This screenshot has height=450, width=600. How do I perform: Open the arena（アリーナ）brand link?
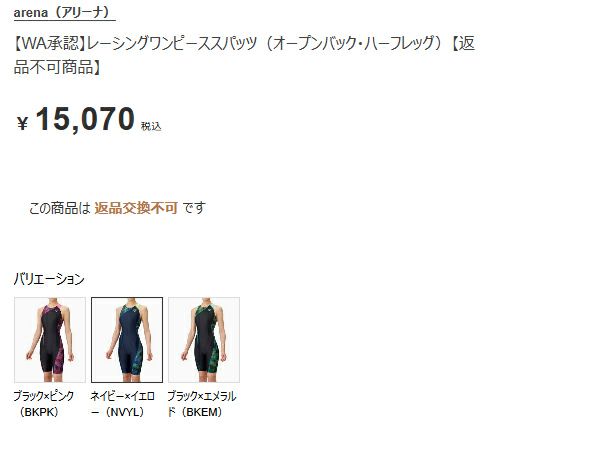pos(64,13)
